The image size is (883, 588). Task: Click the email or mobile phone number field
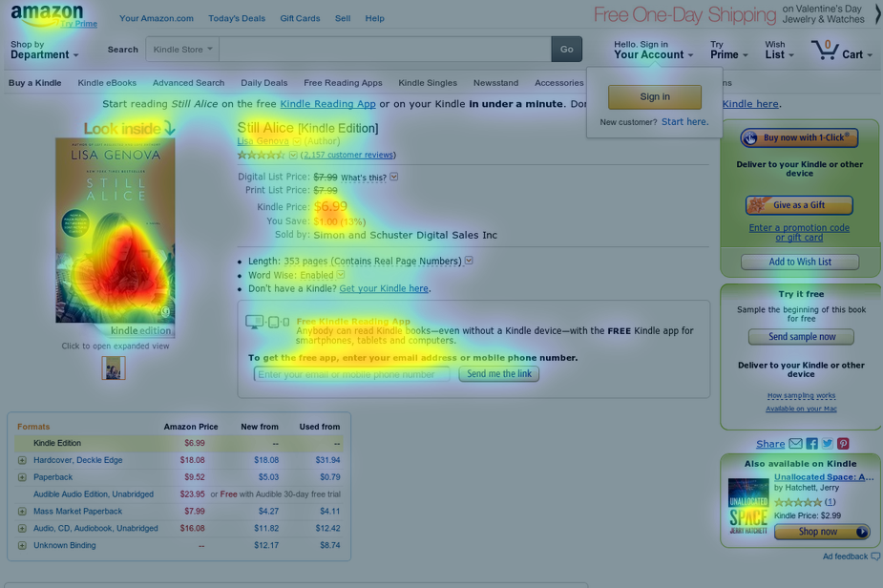coord(352,374)
